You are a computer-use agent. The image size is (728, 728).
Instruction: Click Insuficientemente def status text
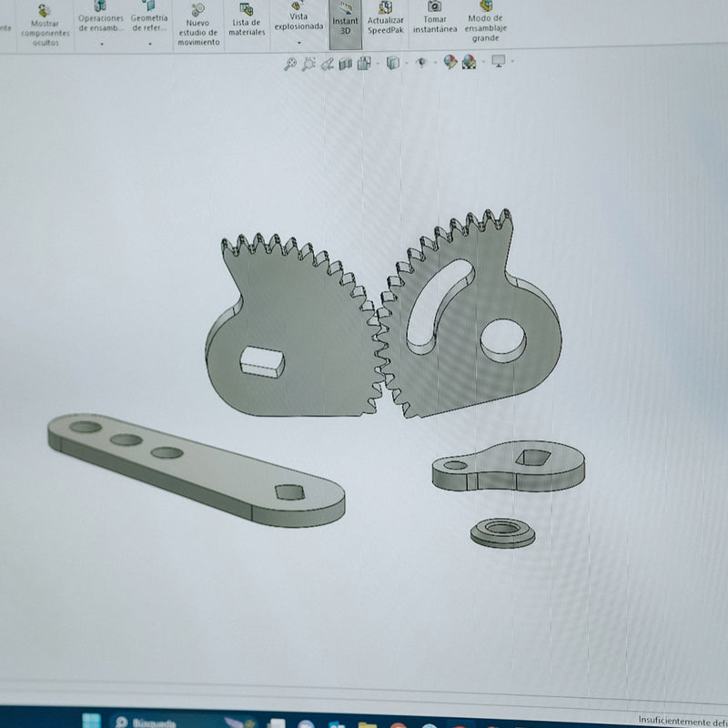coord(682,722)
